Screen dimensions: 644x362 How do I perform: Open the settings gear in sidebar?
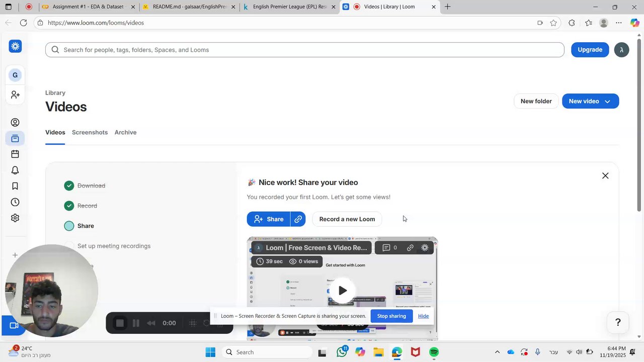(x=15, y=218)
